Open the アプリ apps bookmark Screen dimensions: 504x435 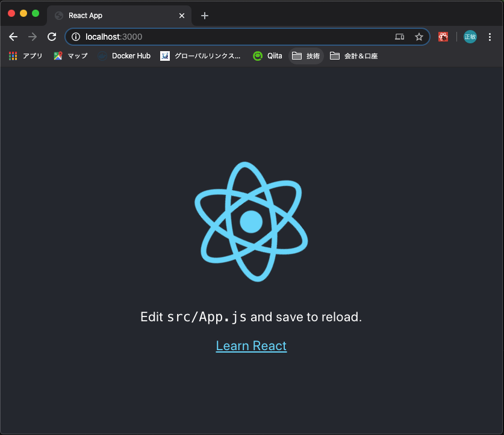pos(26,56)
